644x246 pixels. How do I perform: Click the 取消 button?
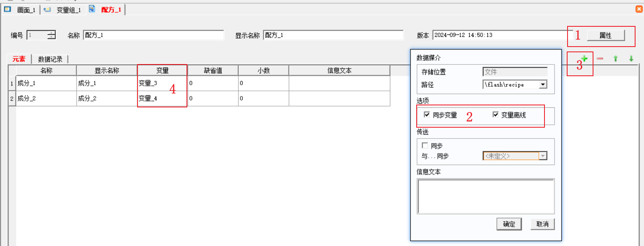pos(542,224)
